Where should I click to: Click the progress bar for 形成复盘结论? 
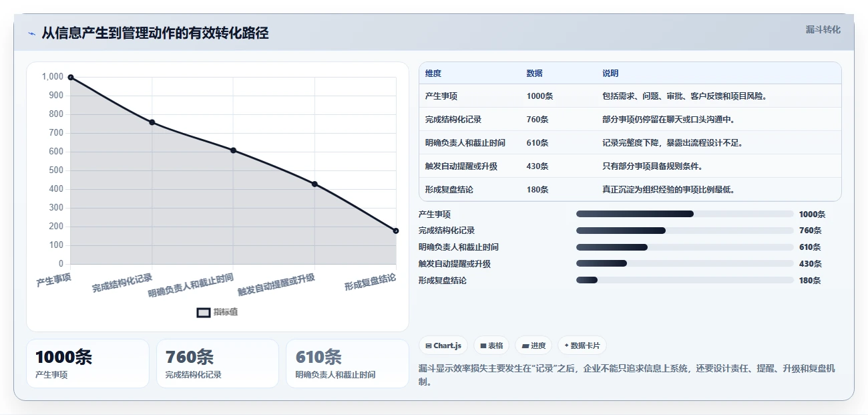point(685,280)
